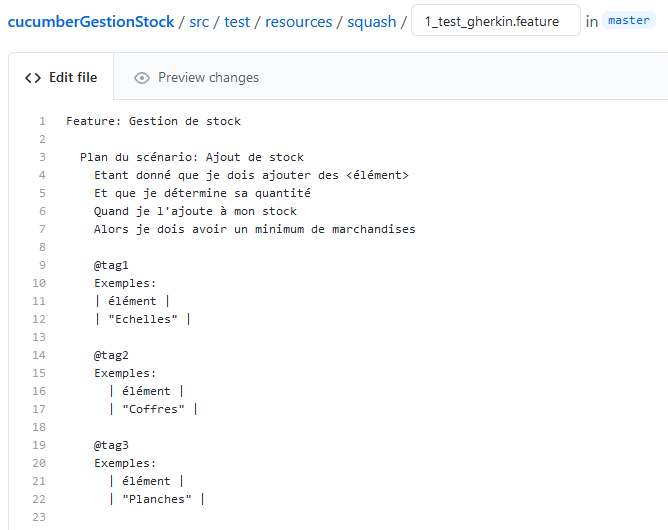The image size is (668, 530).
Task: Click line number 1 in the gutter
Action: [x=42, y=122]
